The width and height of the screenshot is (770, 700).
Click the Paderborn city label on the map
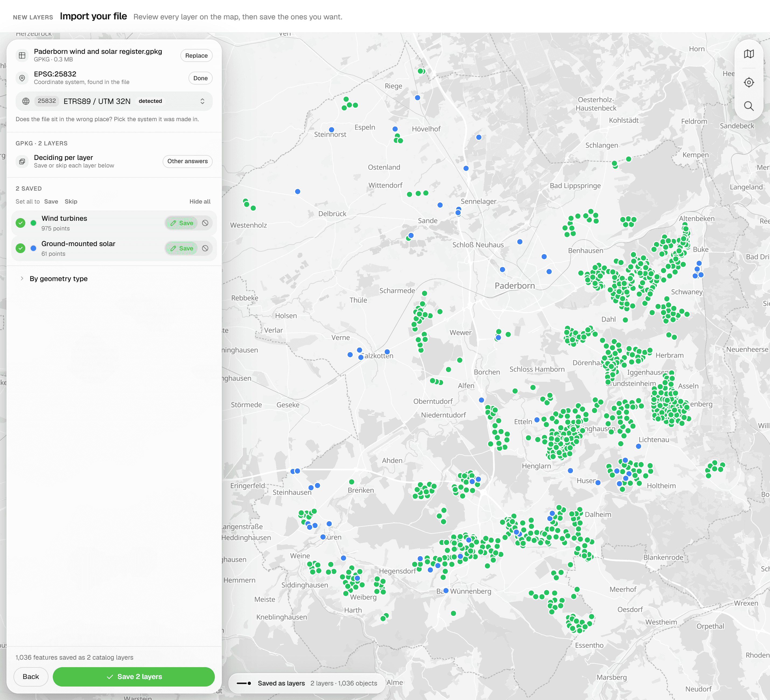[x=514, y=286]
